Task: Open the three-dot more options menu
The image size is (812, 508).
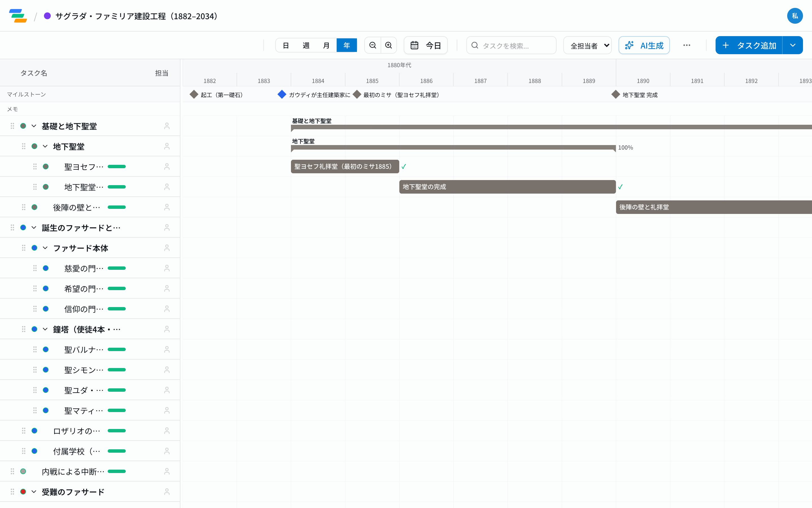Action: point(687,45)
